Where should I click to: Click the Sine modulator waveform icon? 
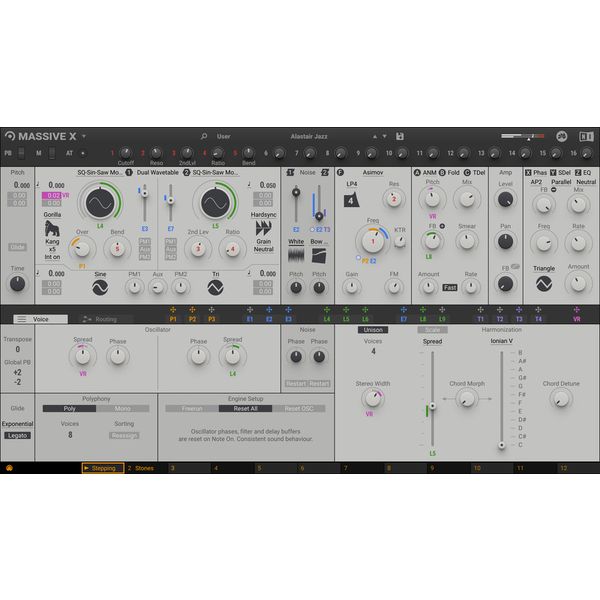[x=100, y=287]
